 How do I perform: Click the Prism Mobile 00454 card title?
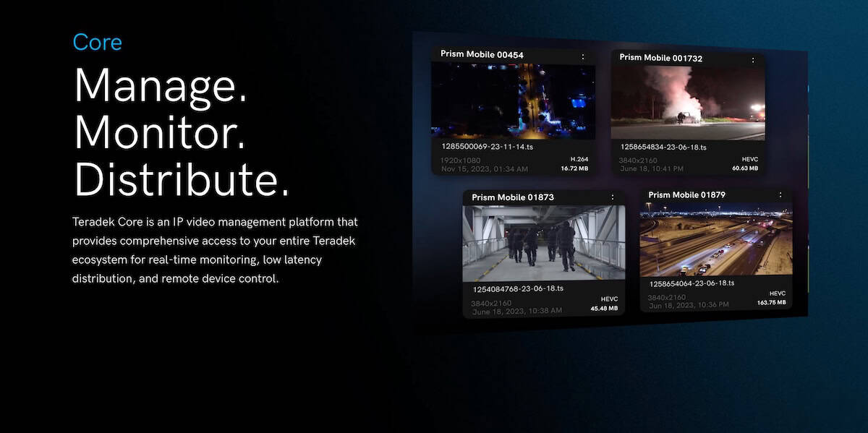(482, 55)
